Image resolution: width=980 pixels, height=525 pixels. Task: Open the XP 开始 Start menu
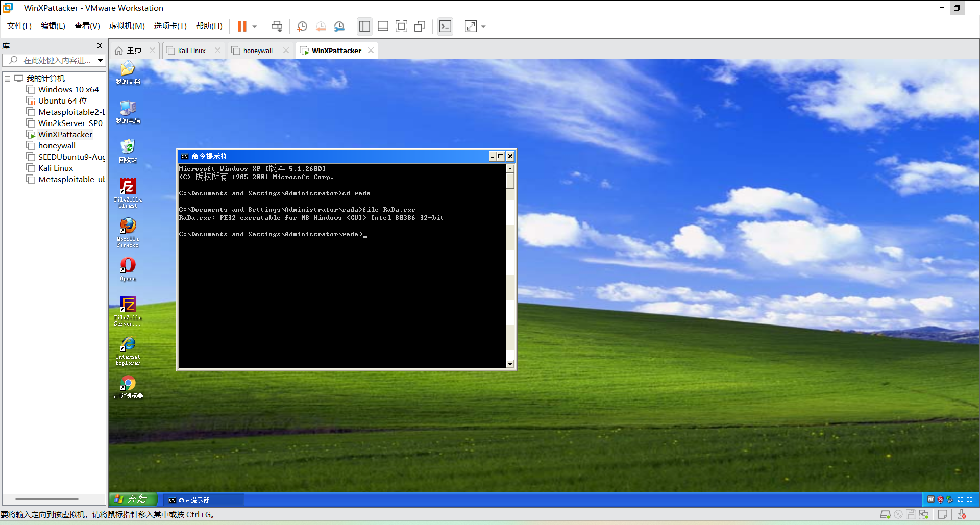click(x=133, y=499)
